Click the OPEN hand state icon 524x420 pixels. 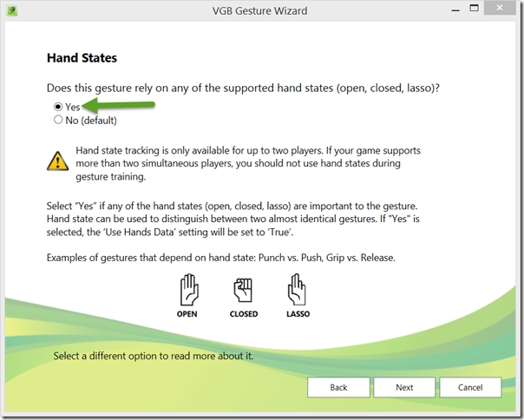click(x=189, y=290)
